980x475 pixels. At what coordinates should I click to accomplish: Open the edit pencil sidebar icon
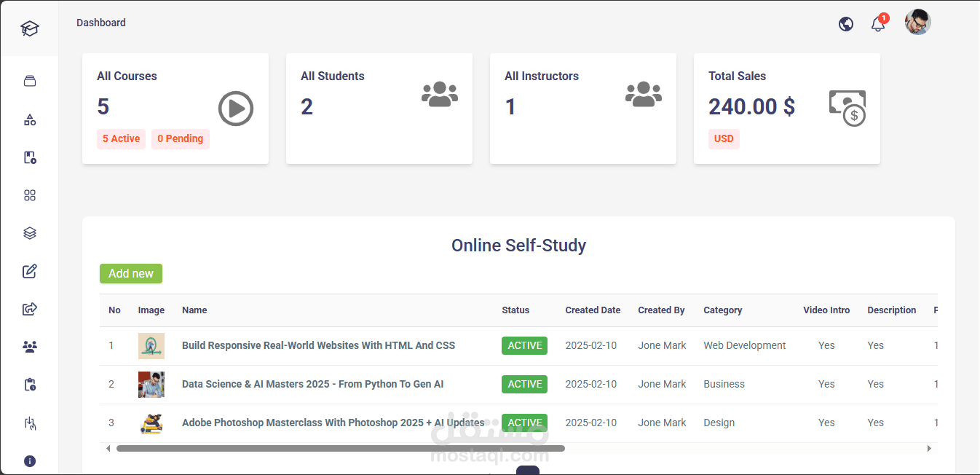tap(29, 271)
